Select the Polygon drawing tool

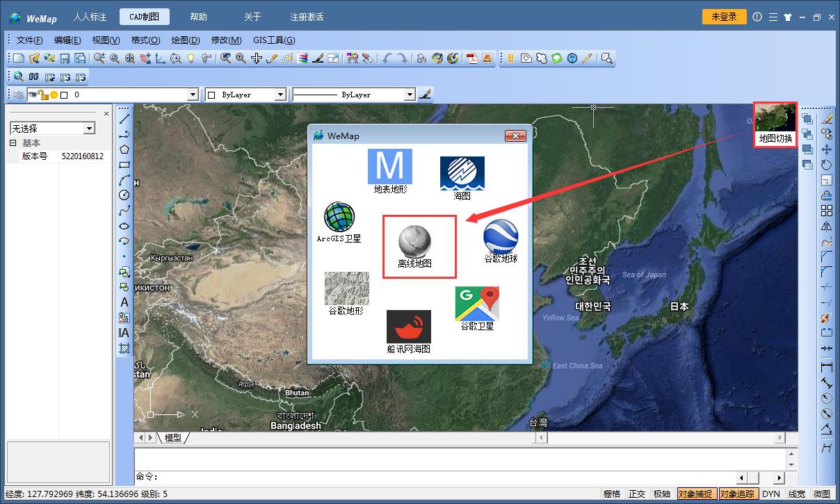(124, 149)
